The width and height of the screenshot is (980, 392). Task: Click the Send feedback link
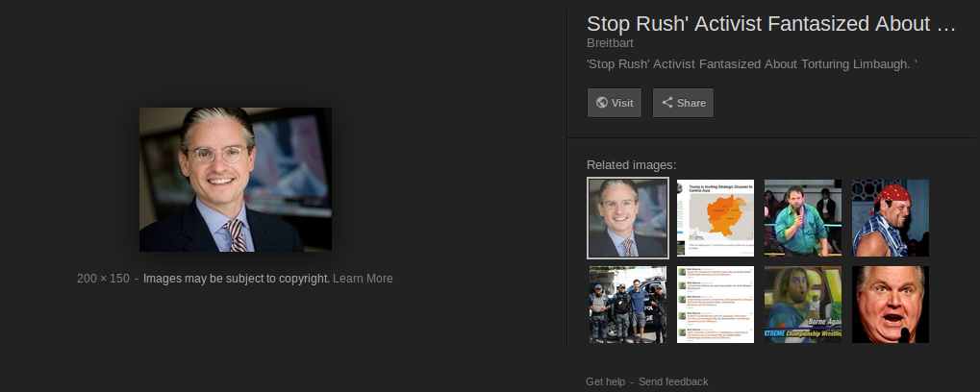[673, 381]
